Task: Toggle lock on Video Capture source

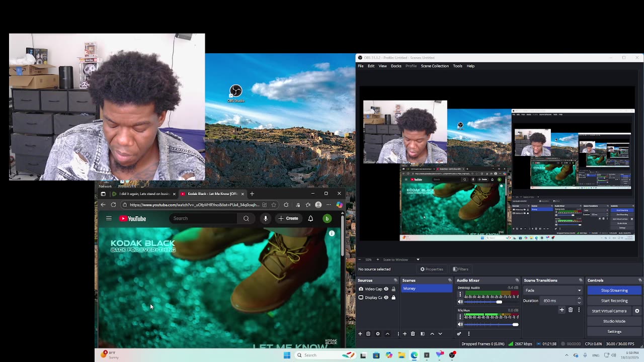Action: (x=393, y=289)
